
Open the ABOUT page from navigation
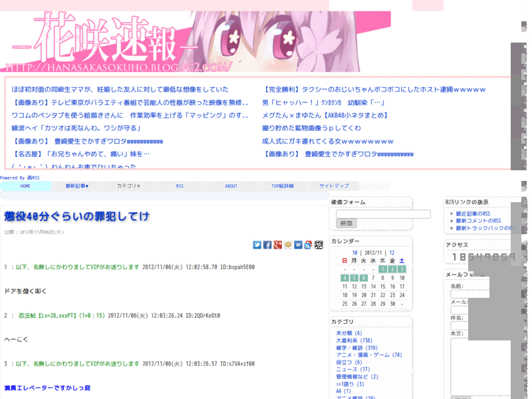coord(231,186)
